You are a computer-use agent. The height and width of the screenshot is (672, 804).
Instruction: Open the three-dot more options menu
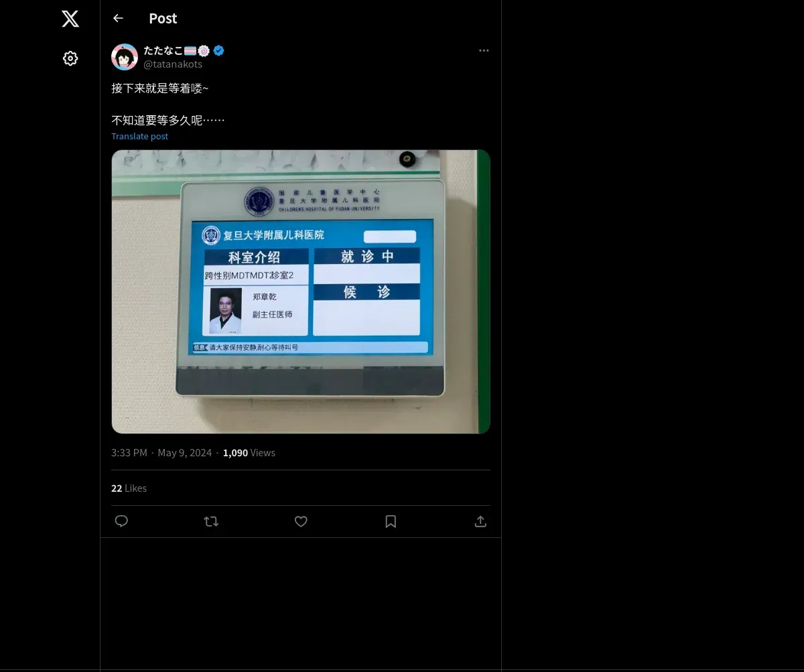click(x=484, y=50)
